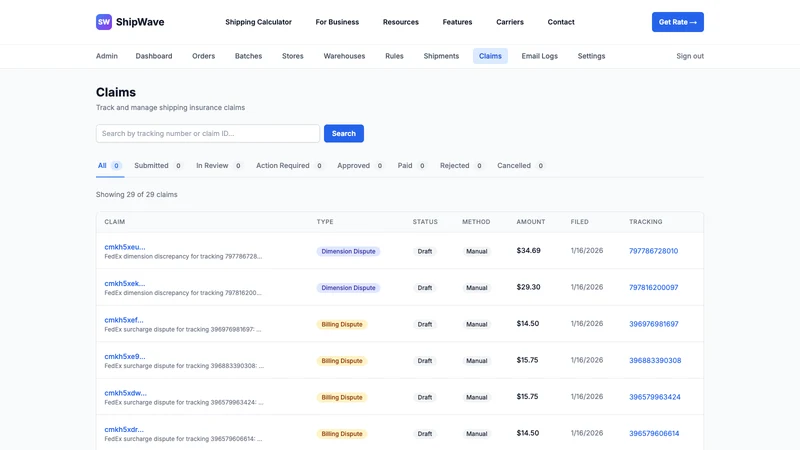
Task: Open the Carriers nav item
Action: pyautogui.click(x=510, y=22)
